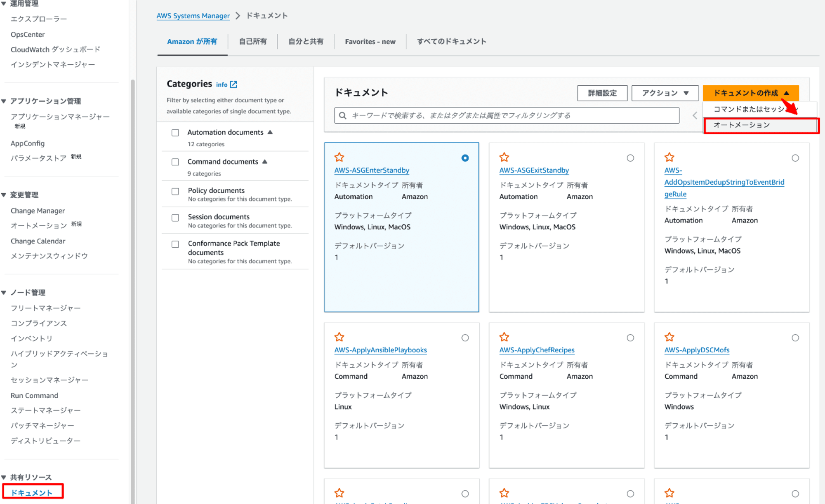Select the AWS-ApplyChefRecipes radio button
The width and height of the screenshot is (825, 504).
(630, 338)
